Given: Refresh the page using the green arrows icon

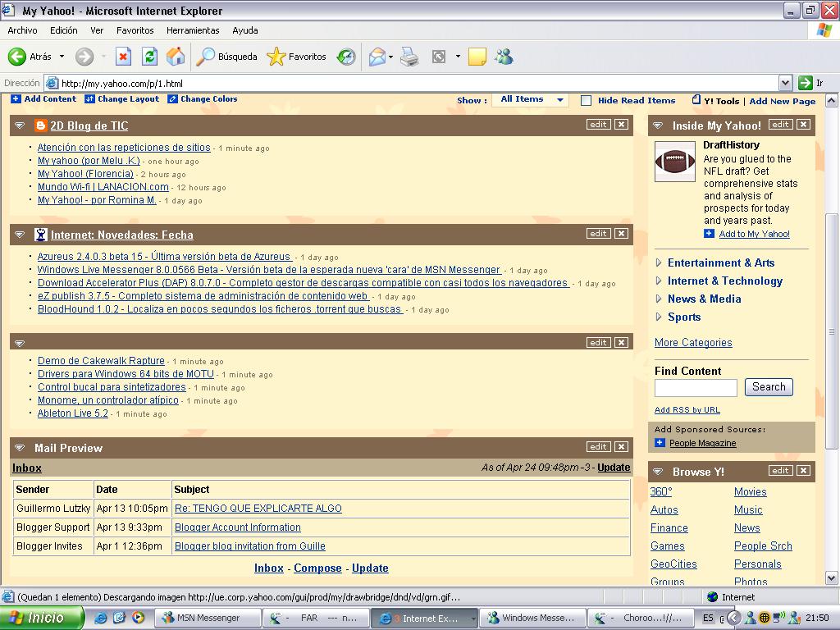Looking at the screenshot, I should [x=149, y=57].
